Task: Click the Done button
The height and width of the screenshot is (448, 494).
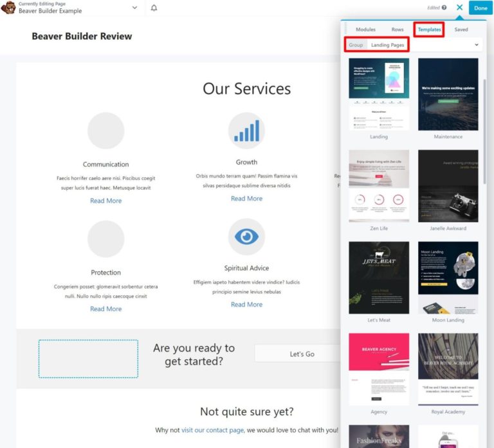Action: [480, 8]
